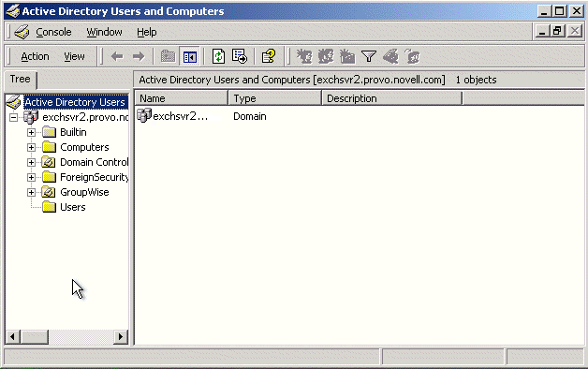Image resolution: width=588 pixels, height=369 pixels.
Task: Select the Builtin folder
Action: tap(73, 132)
